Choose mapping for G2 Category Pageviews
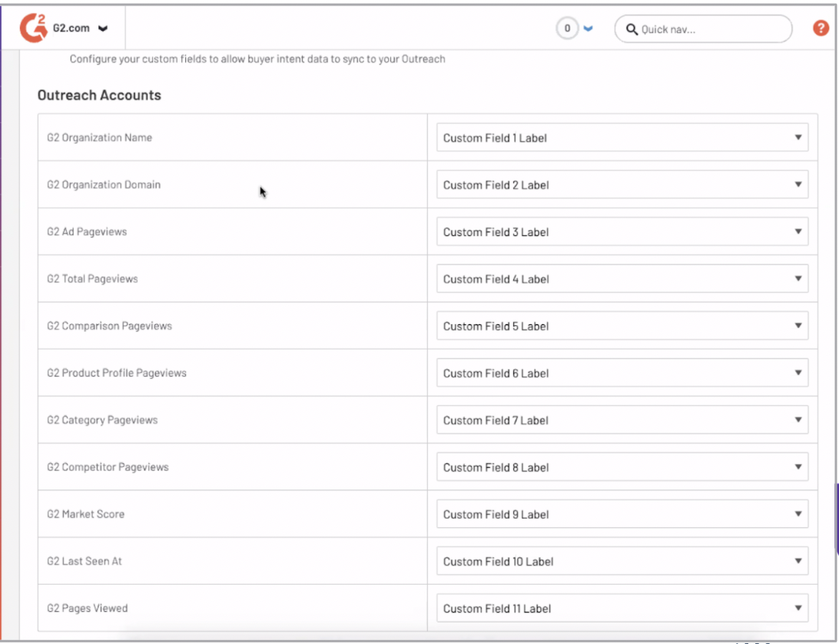Viewport: 839px width, 644px height. pyautogui.click(x=622, y=420)
